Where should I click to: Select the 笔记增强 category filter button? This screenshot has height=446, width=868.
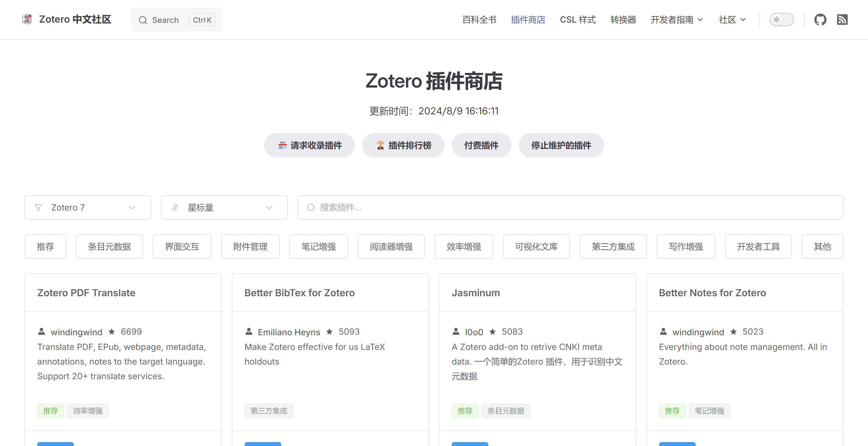(x=319, y=246)
